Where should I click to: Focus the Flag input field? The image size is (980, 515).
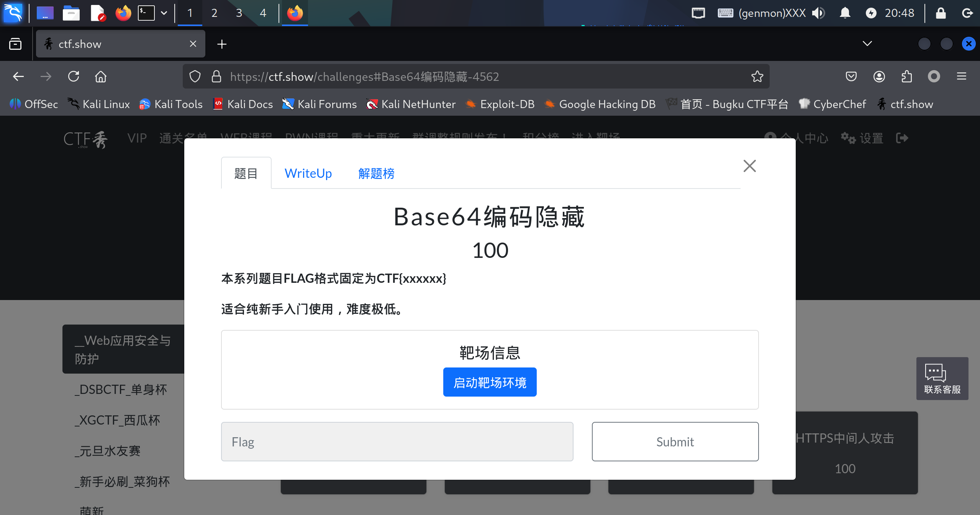point(397,441)
